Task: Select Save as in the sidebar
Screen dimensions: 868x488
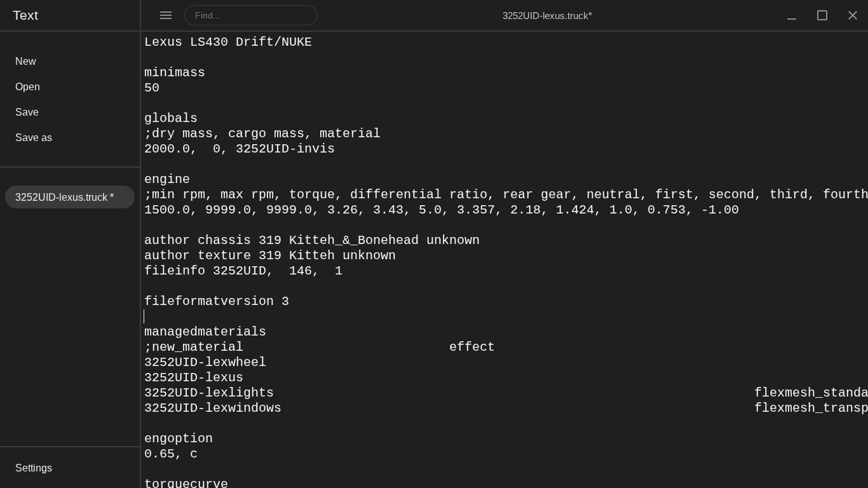Action: coord(34,137)
